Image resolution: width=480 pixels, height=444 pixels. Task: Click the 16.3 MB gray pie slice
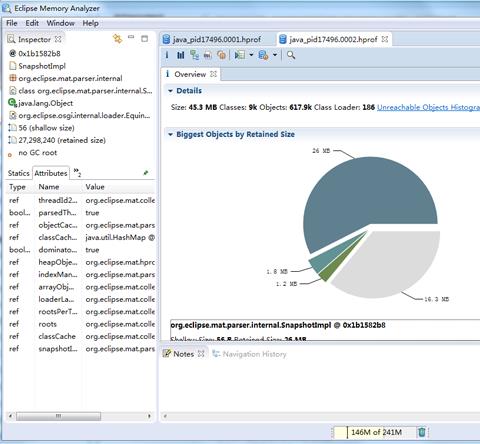(x=393, y=263)
